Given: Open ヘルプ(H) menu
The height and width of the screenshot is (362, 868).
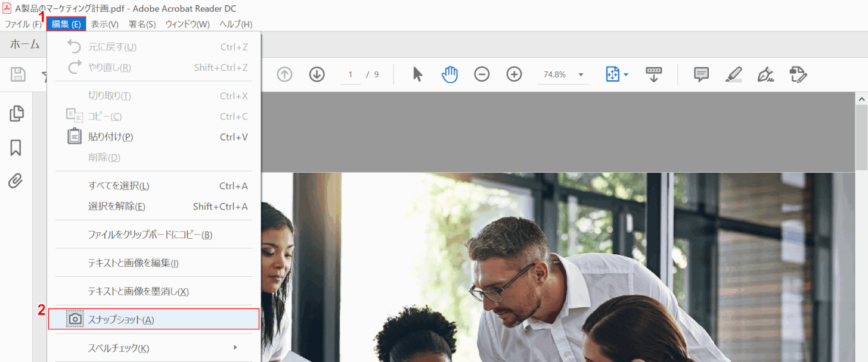Looking at the screenshot, I should (x=236, y=24).
